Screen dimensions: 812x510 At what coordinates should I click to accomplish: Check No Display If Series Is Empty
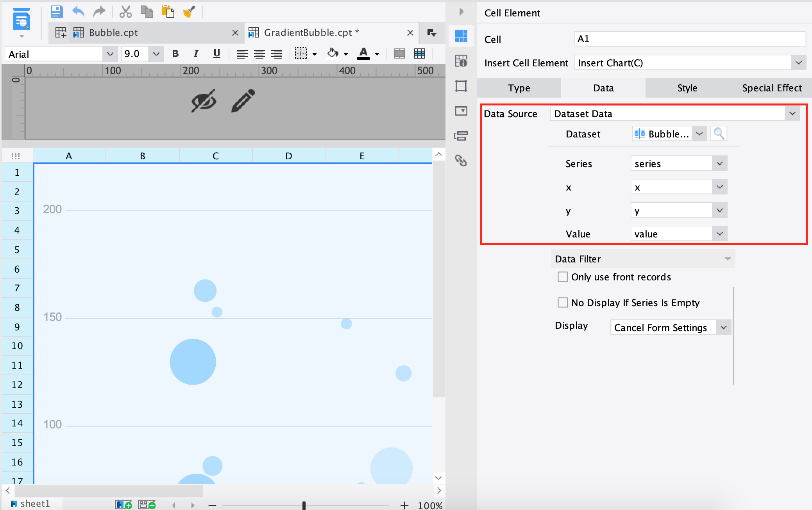[x=563, y=303]
